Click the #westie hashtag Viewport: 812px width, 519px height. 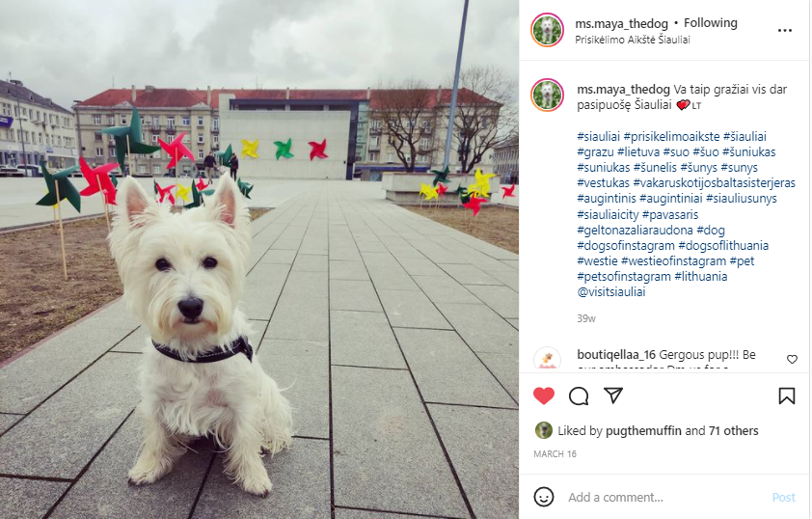(x=597, y=261)
